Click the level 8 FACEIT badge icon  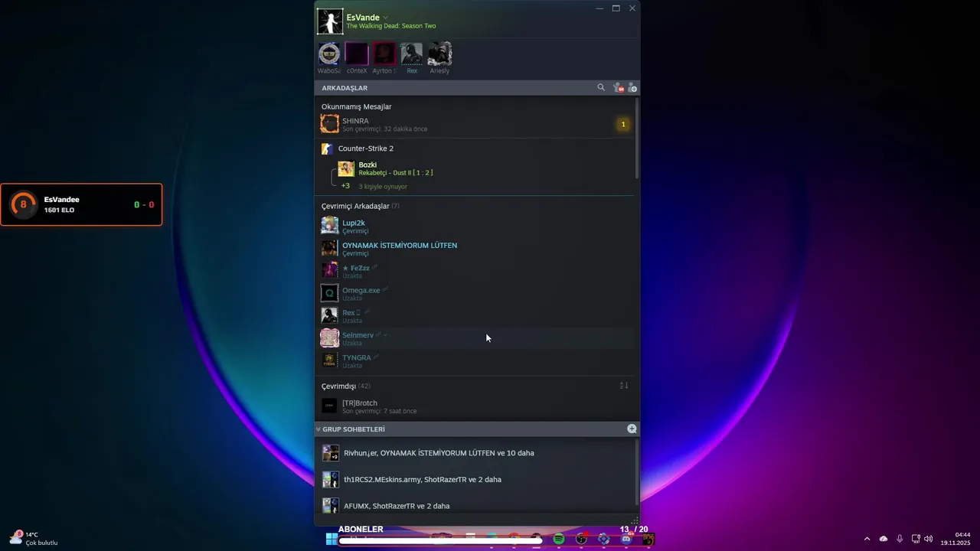[x=23, y=204]
